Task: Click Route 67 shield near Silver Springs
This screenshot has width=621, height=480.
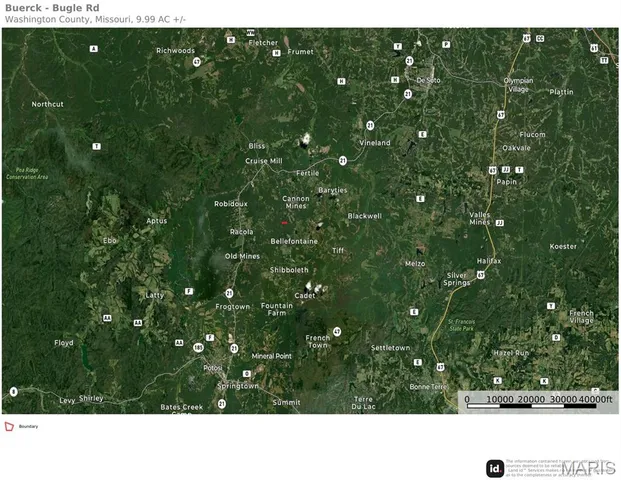Action: tap(481, 274)
